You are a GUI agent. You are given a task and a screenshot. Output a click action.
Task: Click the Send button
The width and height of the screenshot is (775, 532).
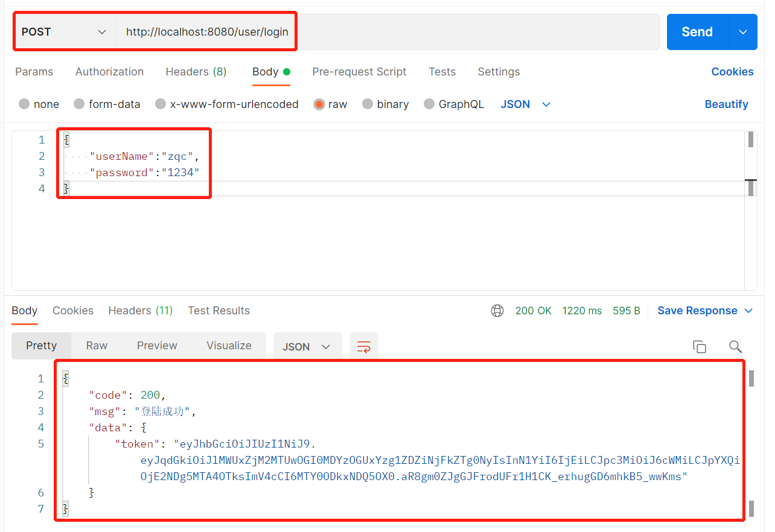tap(697, 32)
